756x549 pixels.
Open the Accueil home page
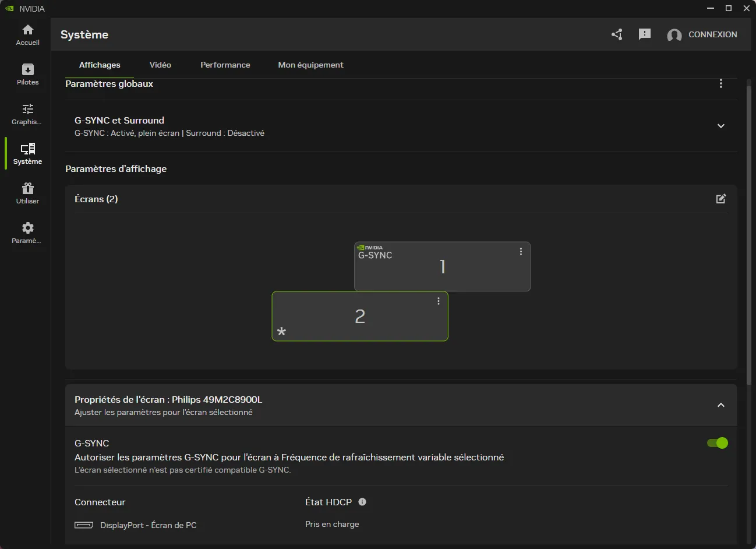pyautogui.click(x=27, y=34)
